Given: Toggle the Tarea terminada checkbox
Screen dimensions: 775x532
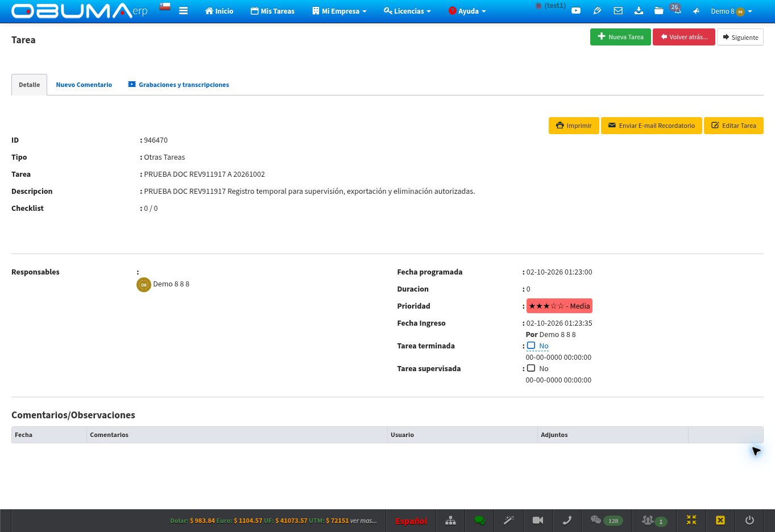Looking at the screenshot, I should (531, 345).
